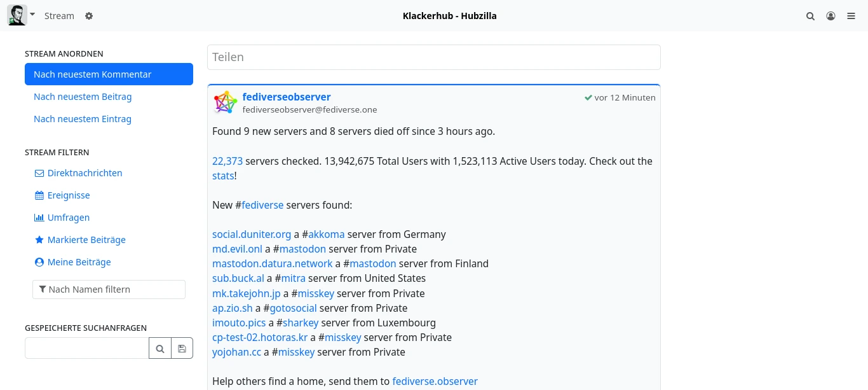This screenshot has height=390, width=868.
Task: Open the hamburger apps menu
Action: (851, 17)
